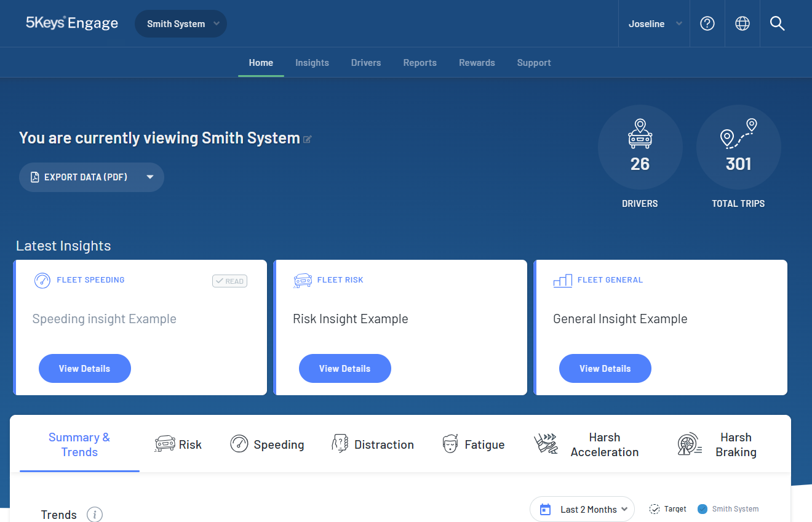Click the search magnifier icon
The image size is (812, 522).
(778, 23)
